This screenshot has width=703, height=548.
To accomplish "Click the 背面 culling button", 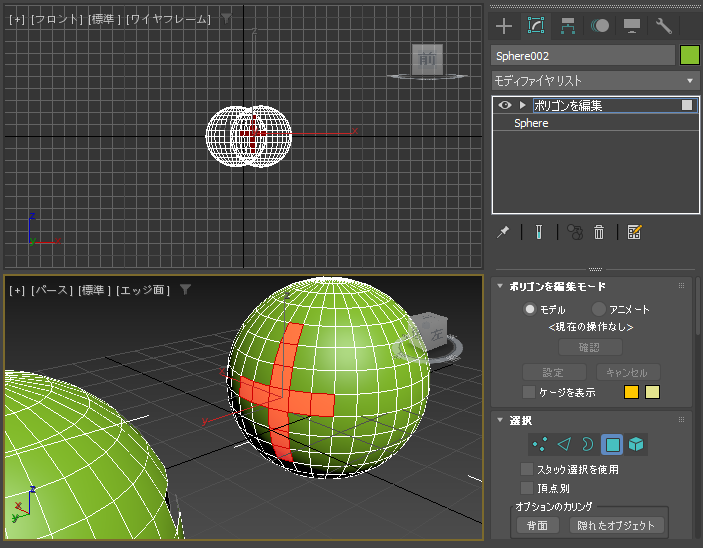I will [x=538, y=525].
